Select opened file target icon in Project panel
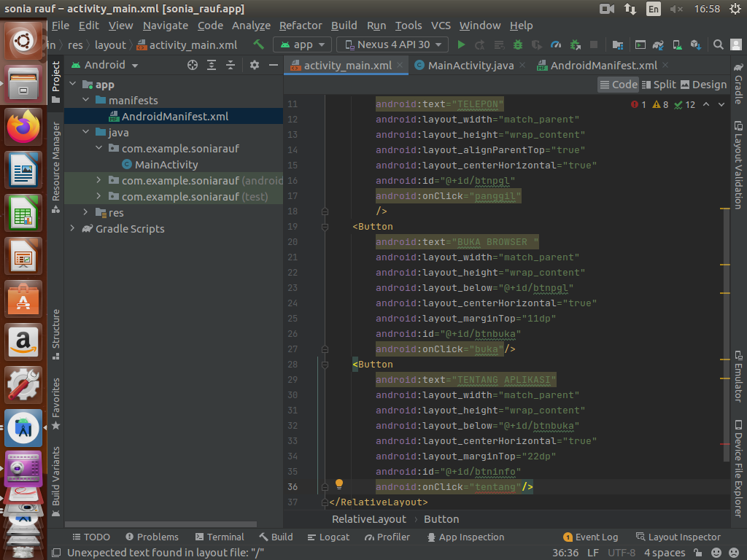Image resolution: width=747 pixels, height=560 pixels. click(x=193, y=65)
